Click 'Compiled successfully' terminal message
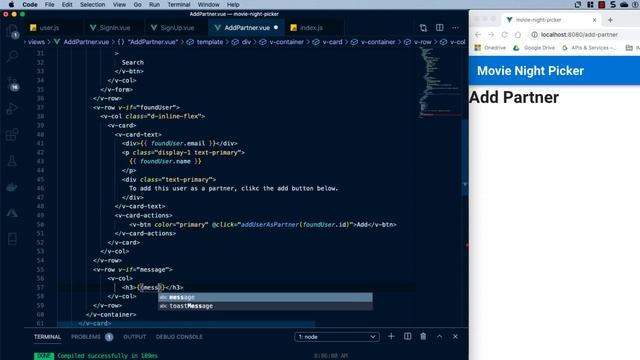Viewport: 640px width, 360px height. click(x=107, y=356)
